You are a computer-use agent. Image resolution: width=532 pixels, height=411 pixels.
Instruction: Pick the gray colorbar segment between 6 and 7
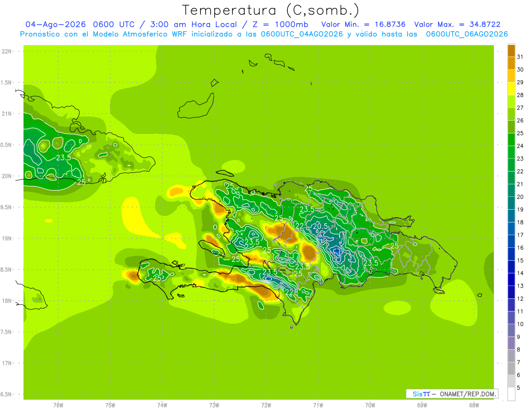click(511, 369)
